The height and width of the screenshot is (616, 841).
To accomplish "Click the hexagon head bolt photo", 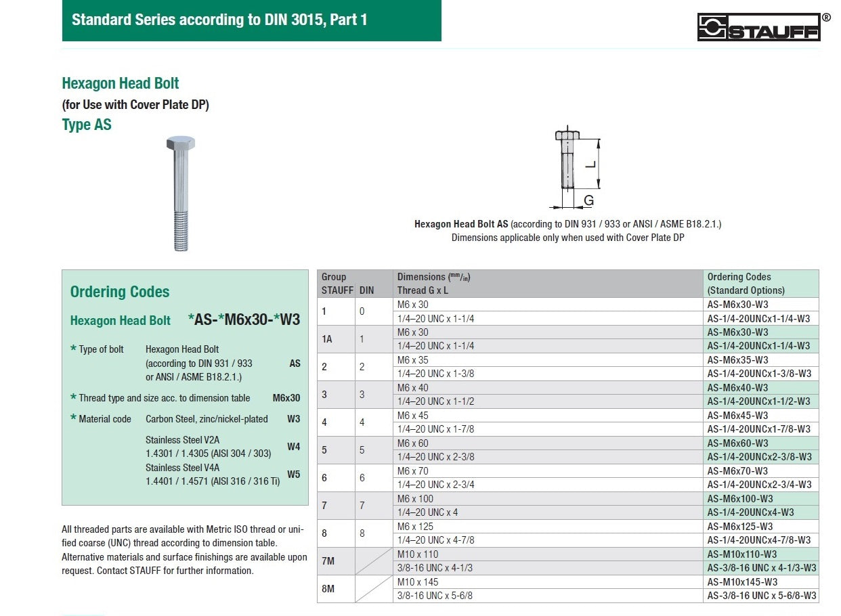I will point(180,193).
